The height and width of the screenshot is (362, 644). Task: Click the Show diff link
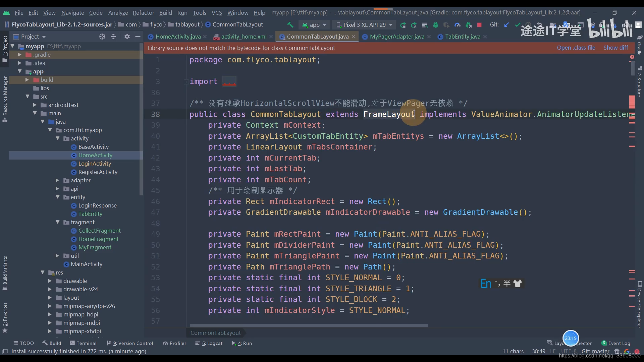[616, 48]
